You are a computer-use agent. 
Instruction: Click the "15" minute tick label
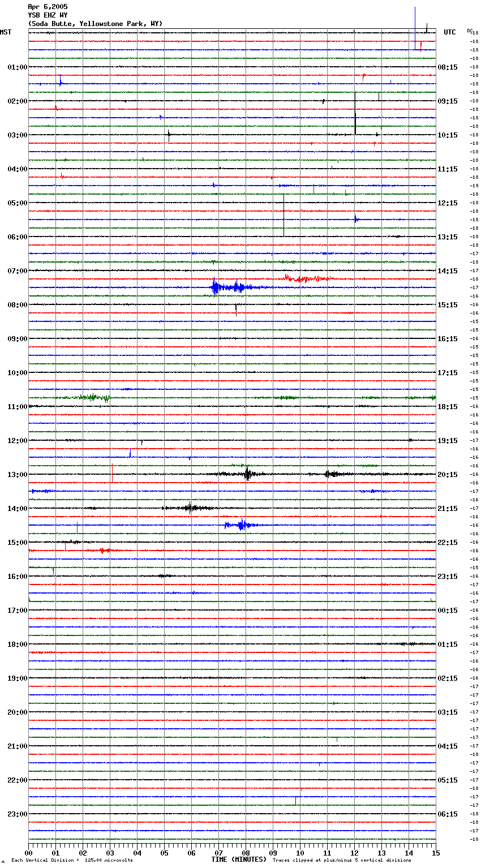point(436,853)
